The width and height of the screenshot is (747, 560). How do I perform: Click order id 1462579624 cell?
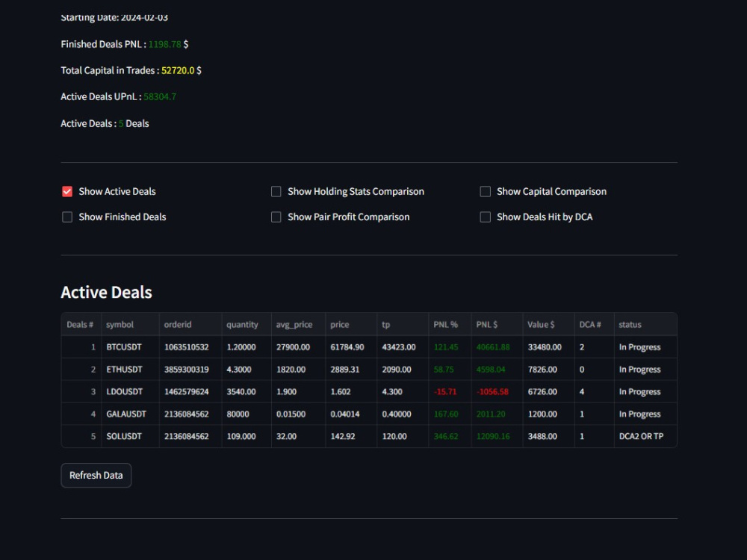pyautogui.click(x=190, y=392)
